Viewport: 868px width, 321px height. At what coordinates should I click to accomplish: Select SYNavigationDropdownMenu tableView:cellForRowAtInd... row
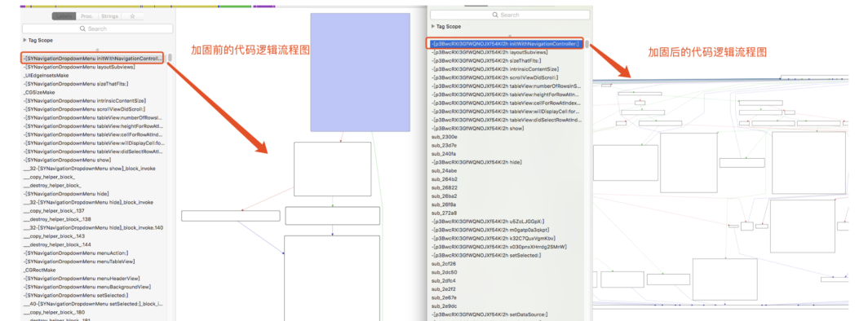(x=92, y=134)
